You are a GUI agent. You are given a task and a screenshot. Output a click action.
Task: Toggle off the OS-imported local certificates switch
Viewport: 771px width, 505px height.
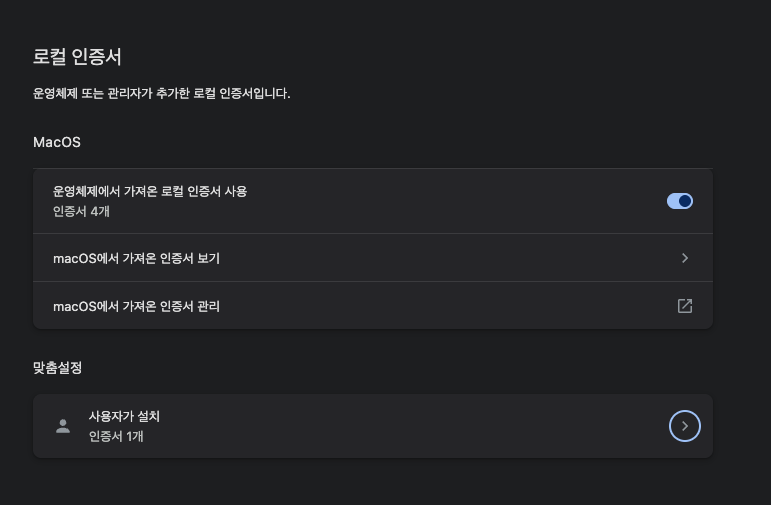pyautogui.click(x=679, y=201)
